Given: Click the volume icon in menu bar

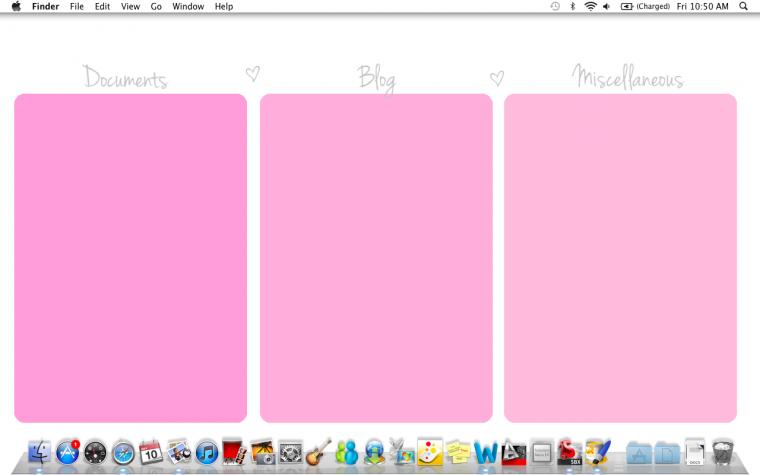Looking at the screenshot, I should 606,6.
